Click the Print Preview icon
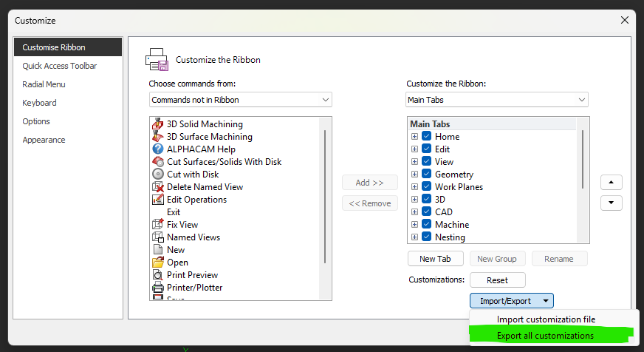This screenshot has width=644, height=352. (x=157, y=275)
